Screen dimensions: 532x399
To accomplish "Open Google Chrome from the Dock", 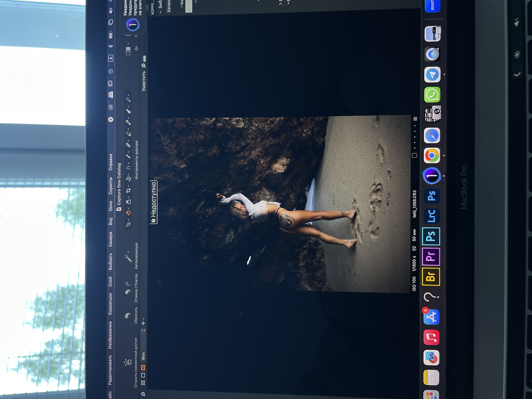I will tap(432, 156).
